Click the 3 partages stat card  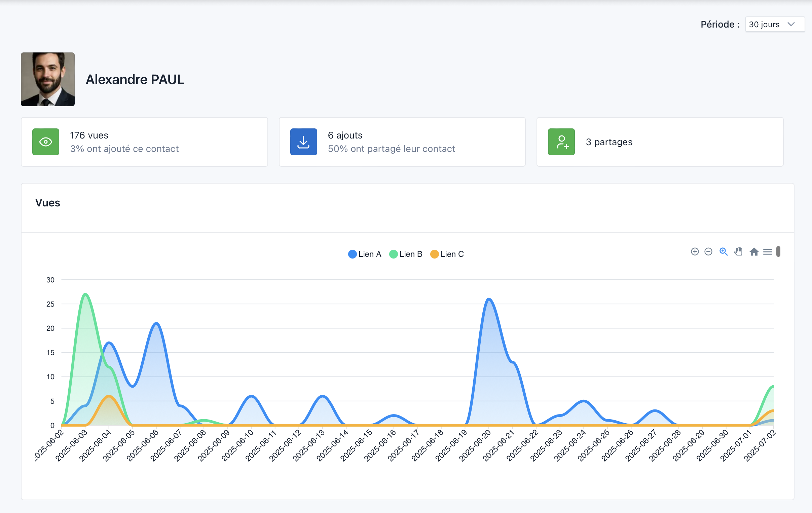(660, 142)
